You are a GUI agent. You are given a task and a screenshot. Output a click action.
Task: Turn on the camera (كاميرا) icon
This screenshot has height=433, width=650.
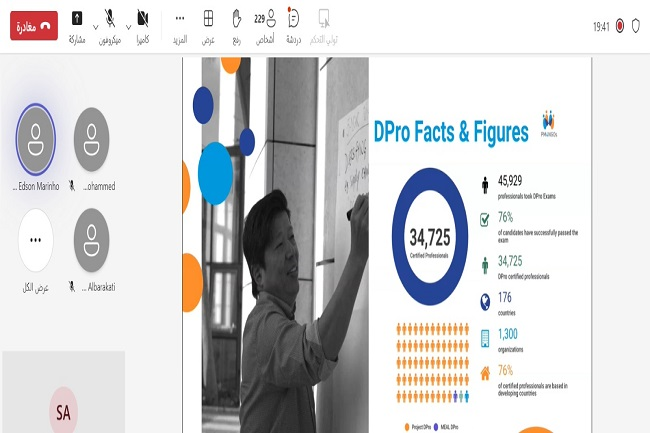[x=143, y=18]
